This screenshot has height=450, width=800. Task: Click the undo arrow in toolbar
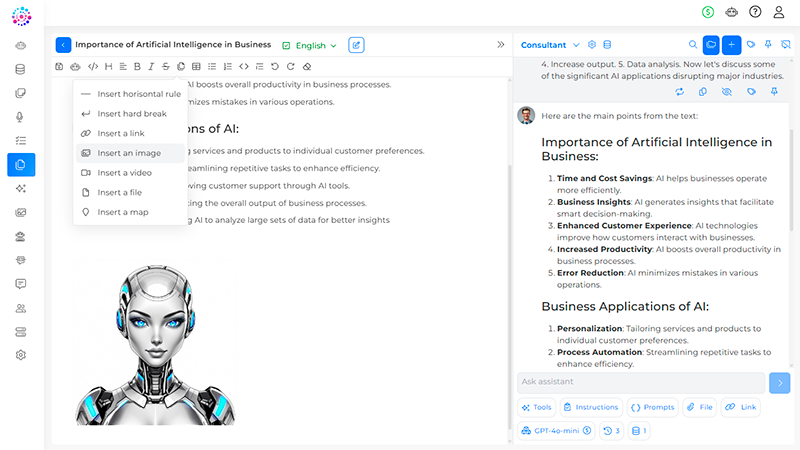click(275, 67)
